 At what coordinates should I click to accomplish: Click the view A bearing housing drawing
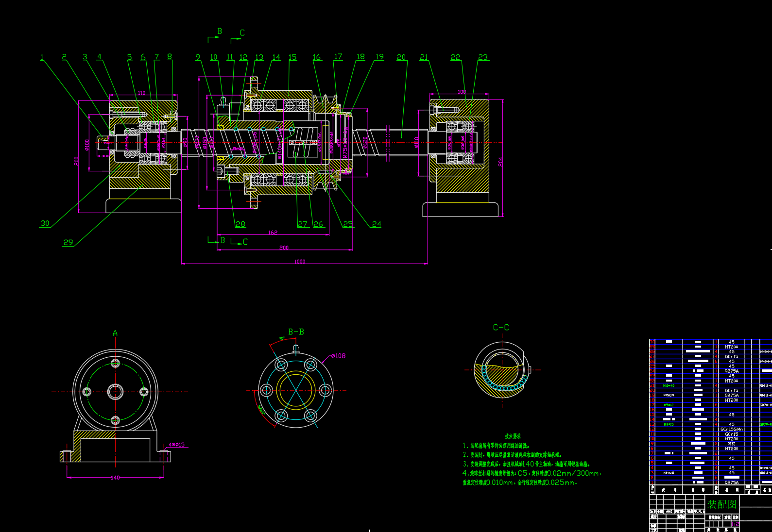[x=115, y=407]
